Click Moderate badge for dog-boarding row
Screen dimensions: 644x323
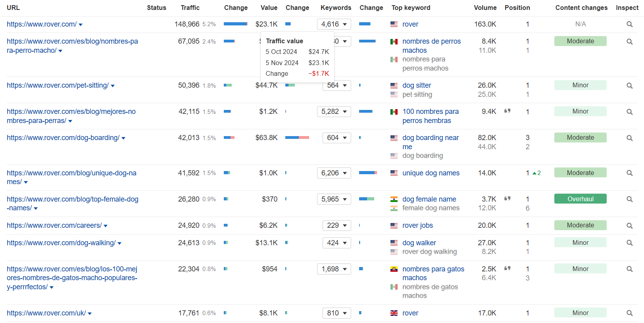[580, 138]
